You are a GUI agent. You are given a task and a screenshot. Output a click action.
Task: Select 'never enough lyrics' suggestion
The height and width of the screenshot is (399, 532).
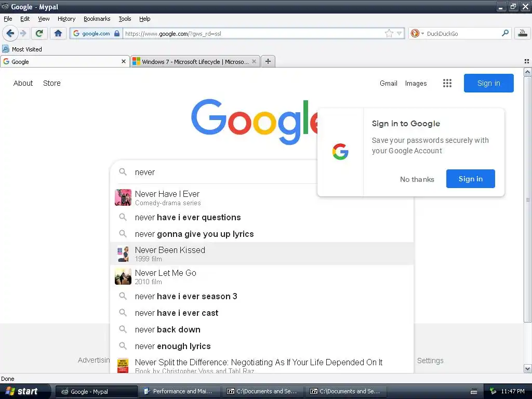click(x=262, y=346)
